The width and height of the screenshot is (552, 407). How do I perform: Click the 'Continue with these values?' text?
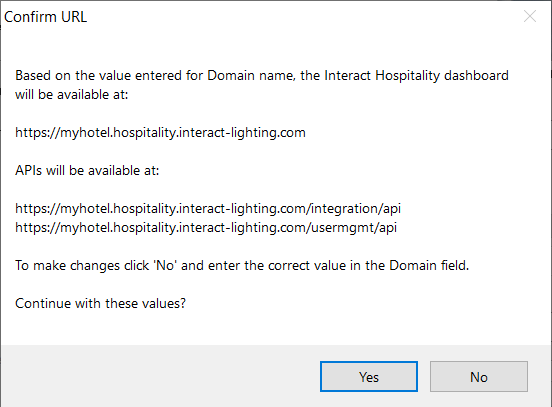[x=100, y=303]
